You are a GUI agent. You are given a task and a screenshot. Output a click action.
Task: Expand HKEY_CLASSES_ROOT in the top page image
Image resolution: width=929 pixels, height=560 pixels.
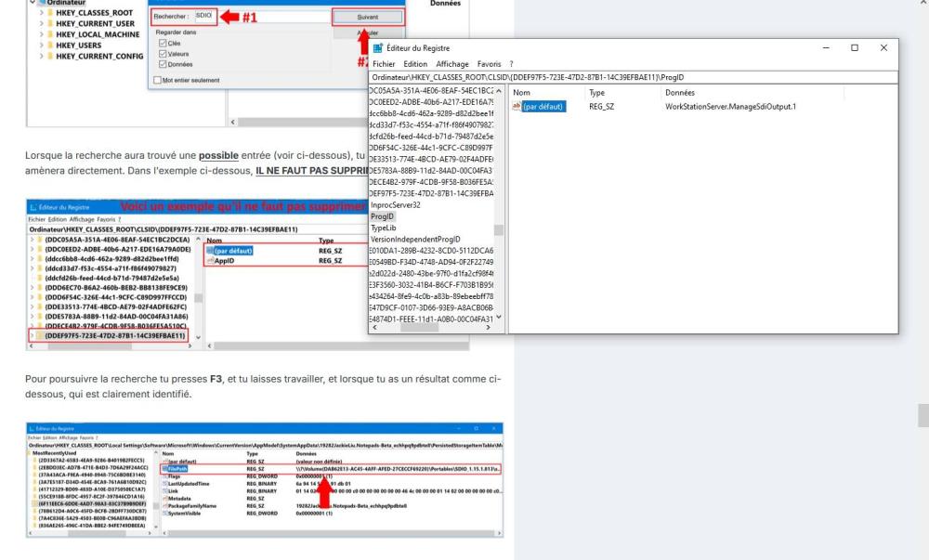point(41,12)
